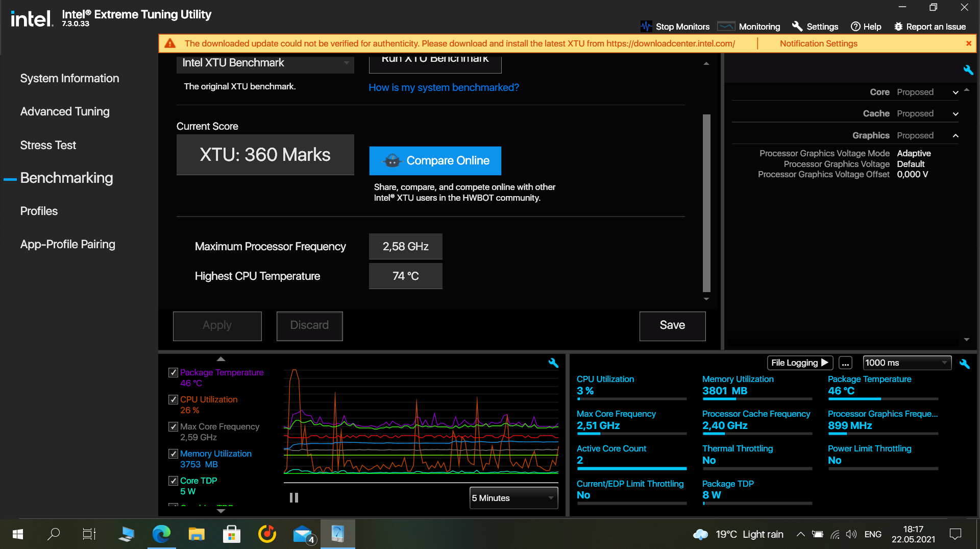
Task: Open the Action Center notification icon
Action: click(955, 534)
